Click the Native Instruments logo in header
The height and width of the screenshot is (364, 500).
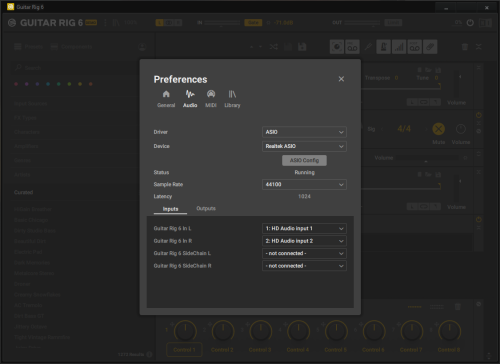click(x=12, y=23)
